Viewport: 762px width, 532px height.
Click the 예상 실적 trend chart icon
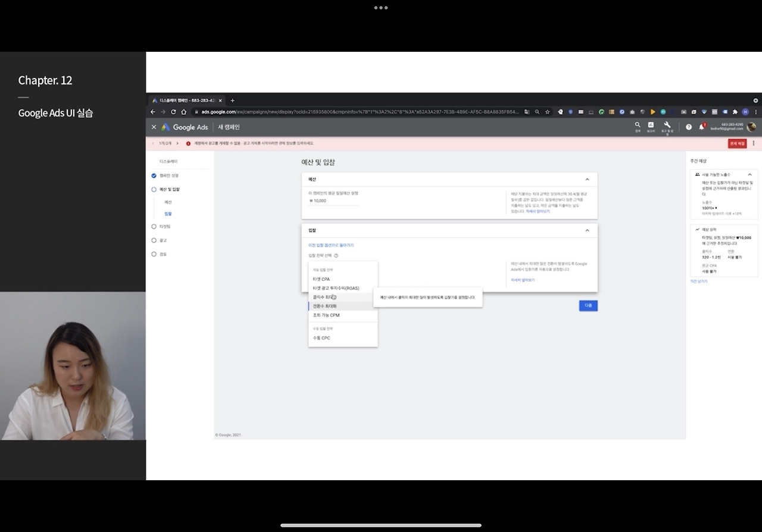(697, 230)
